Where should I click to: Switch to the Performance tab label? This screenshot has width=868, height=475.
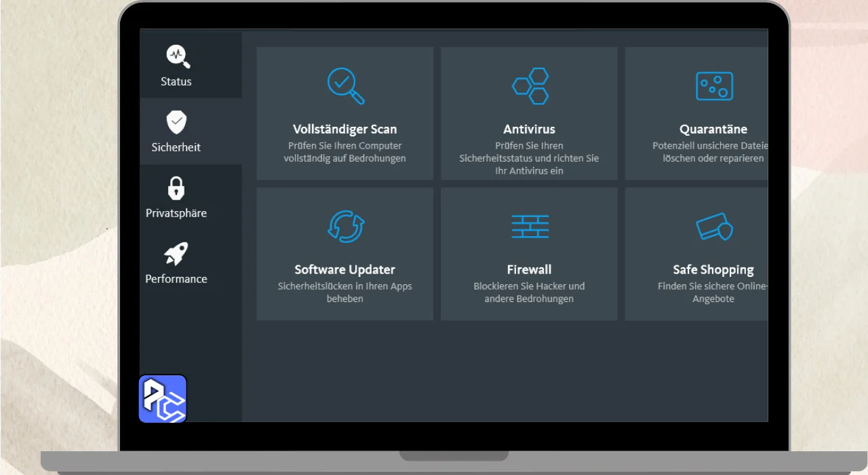176,279
